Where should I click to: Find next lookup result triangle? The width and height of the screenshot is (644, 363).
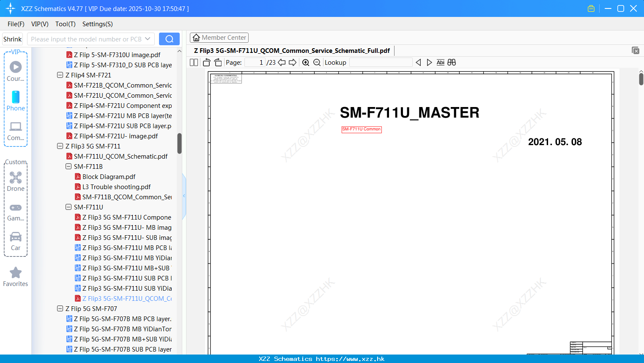tap(429, 62)
